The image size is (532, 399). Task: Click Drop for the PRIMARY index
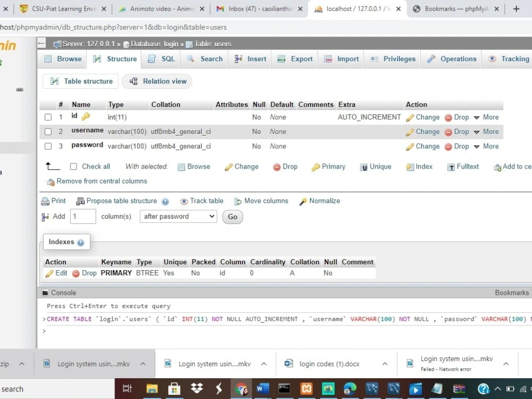85,273
